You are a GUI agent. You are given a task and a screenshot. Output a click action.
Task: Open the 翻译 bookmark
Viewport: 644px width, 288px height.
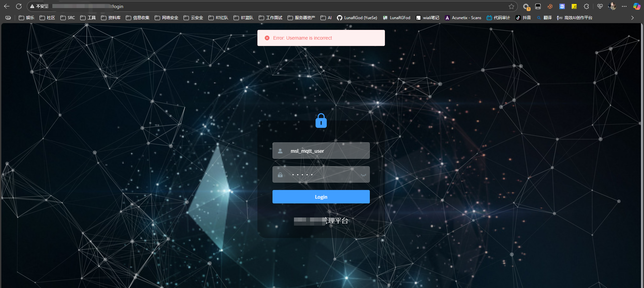[544, 18]
